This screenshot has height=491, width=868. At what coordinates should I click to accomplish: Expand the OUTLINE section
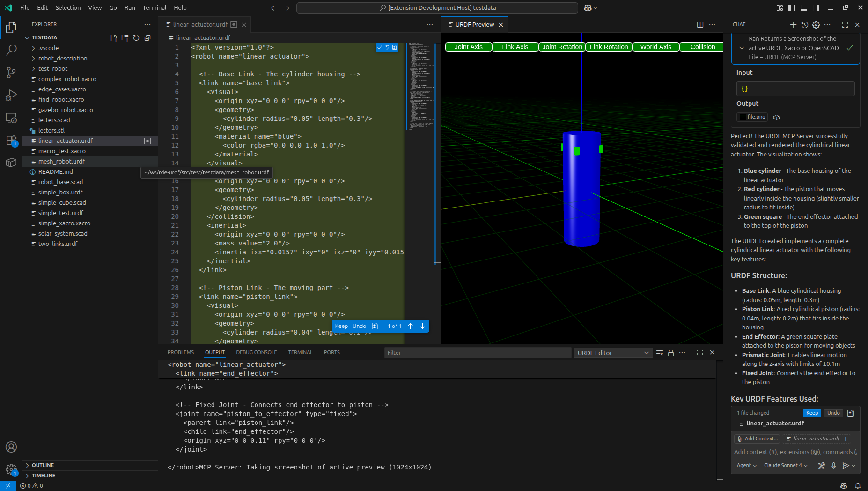pos(43,466)
